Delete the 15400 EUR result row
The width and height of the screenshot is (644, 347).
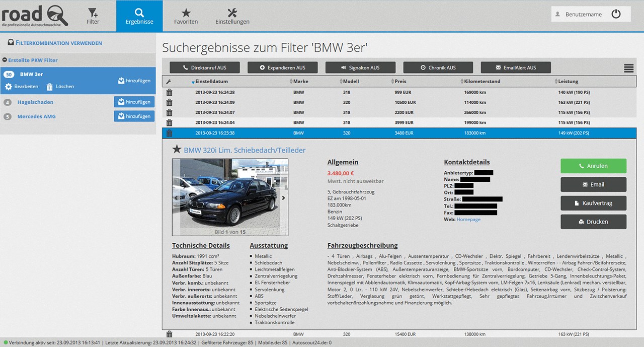point(169,334)
